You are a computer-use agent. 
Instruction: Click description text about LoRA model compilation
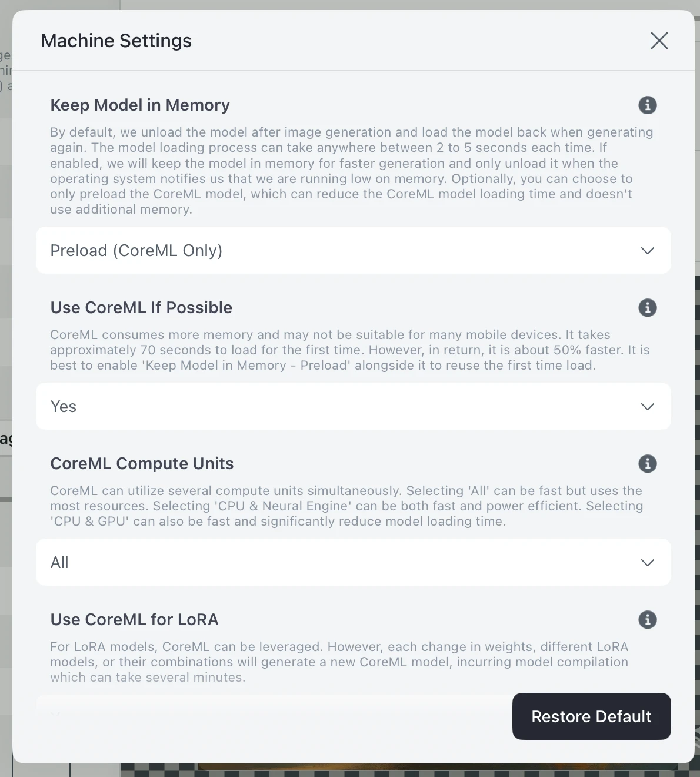(339, 662)
